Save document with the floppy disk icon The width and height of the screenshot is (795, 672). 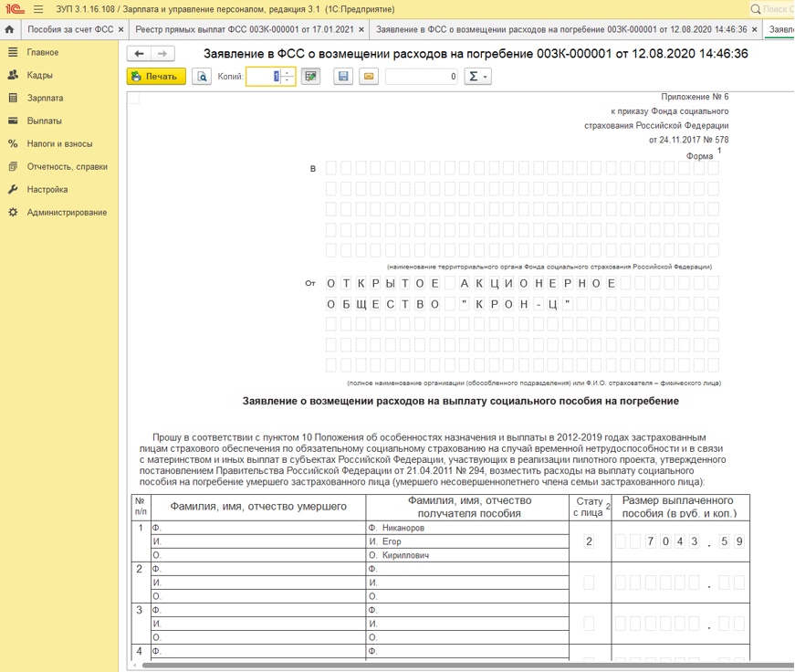pos(343,77)
